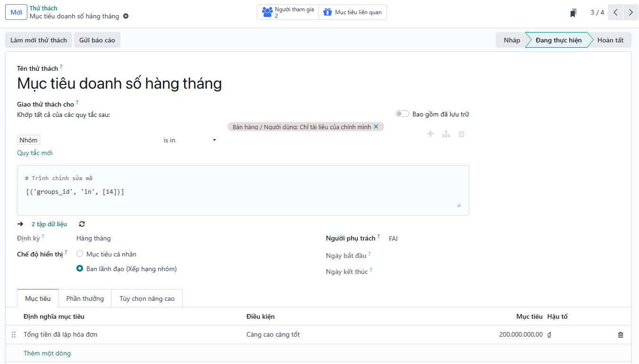Screen dimensions: 639x364
Task: Click Thêm một dòng link
Action: click(47, 353)
